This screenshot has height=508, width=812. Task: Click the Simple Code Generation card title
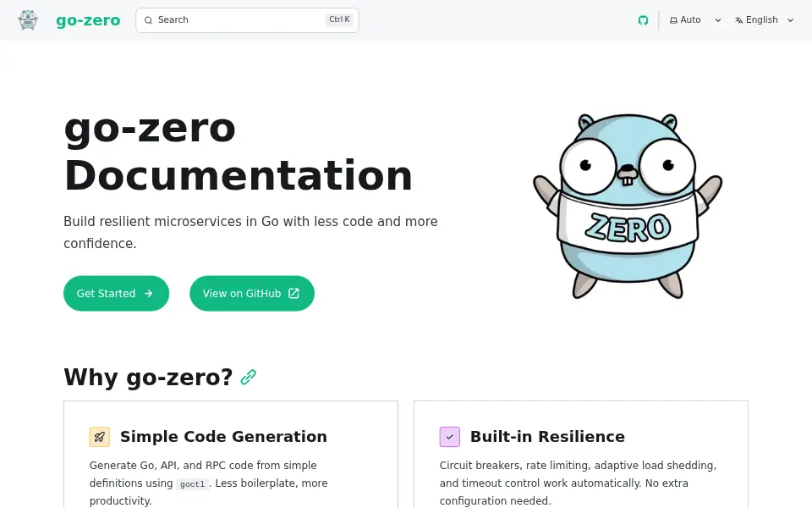[223, 437]
